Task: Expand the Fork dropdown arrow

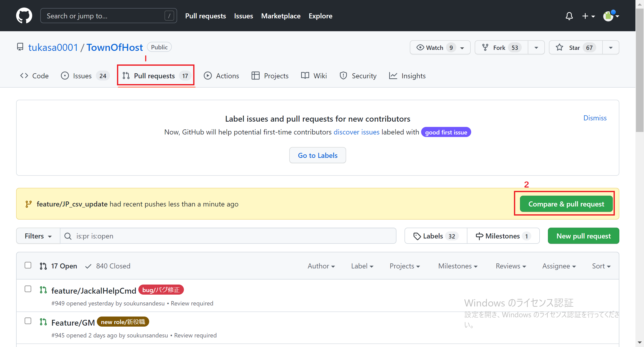Action: pos(536,47)
